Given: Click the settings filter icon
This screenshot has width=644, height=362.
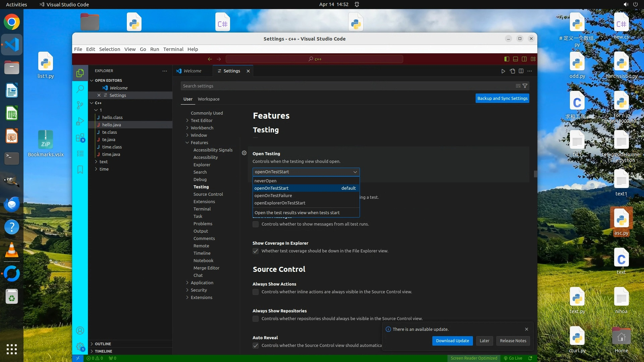Looking at the screenshot, I should pyautogui.click(x=525, y=86).
